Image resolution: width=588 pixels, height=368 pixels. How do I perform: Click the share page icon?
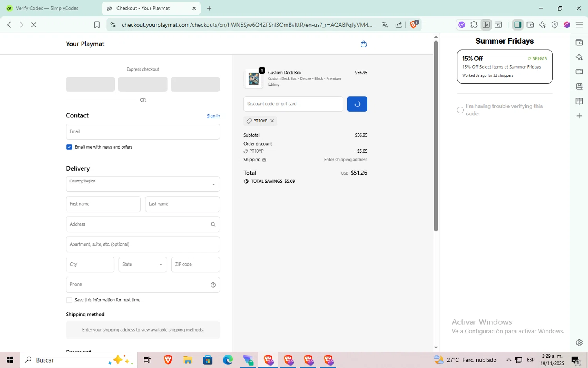coord(399,25)
